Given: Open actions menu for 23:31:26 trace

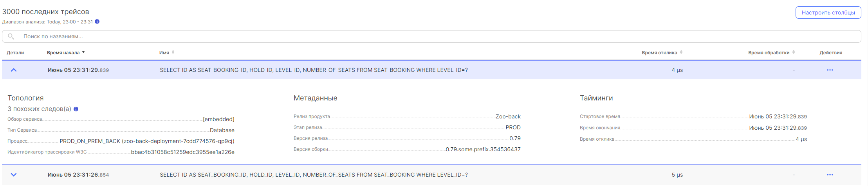Looking at the screenshot, I should (x=830, y=175).
